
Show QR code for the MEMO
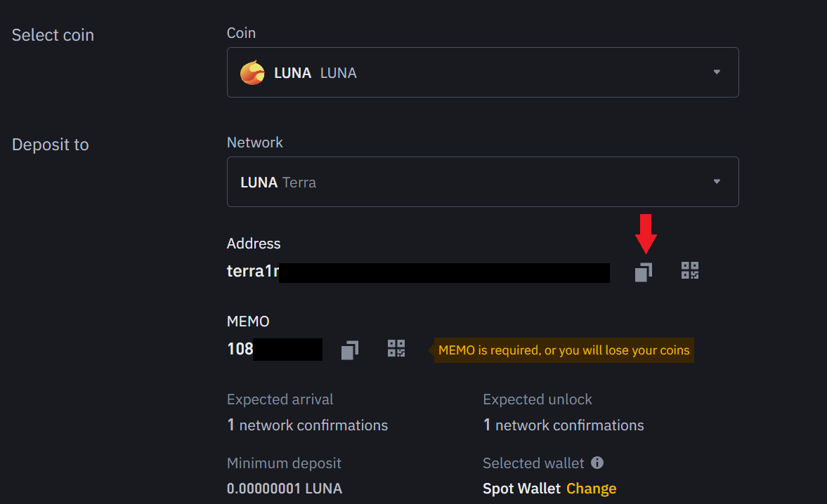coord(396,349)
